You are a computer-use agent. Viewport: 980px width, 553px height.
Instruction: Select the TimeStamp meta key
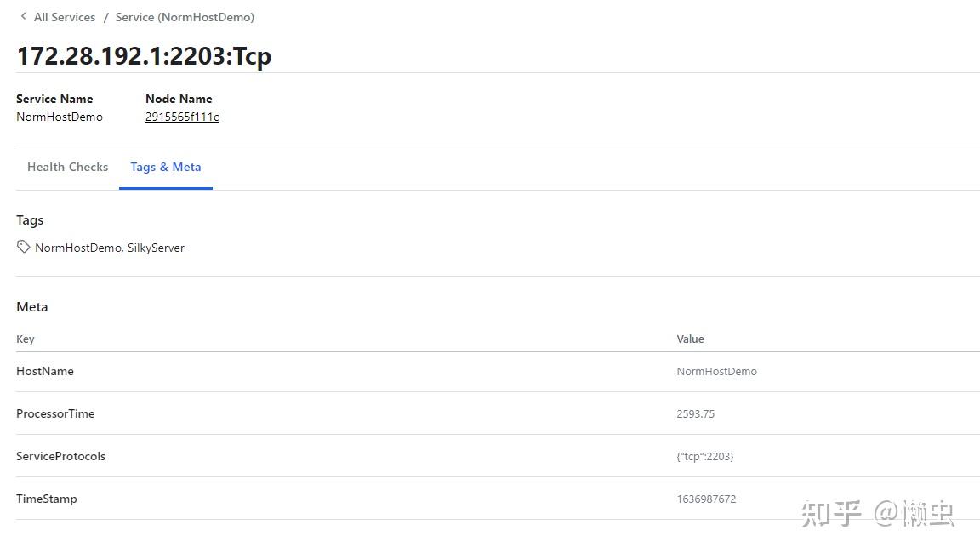47,499
